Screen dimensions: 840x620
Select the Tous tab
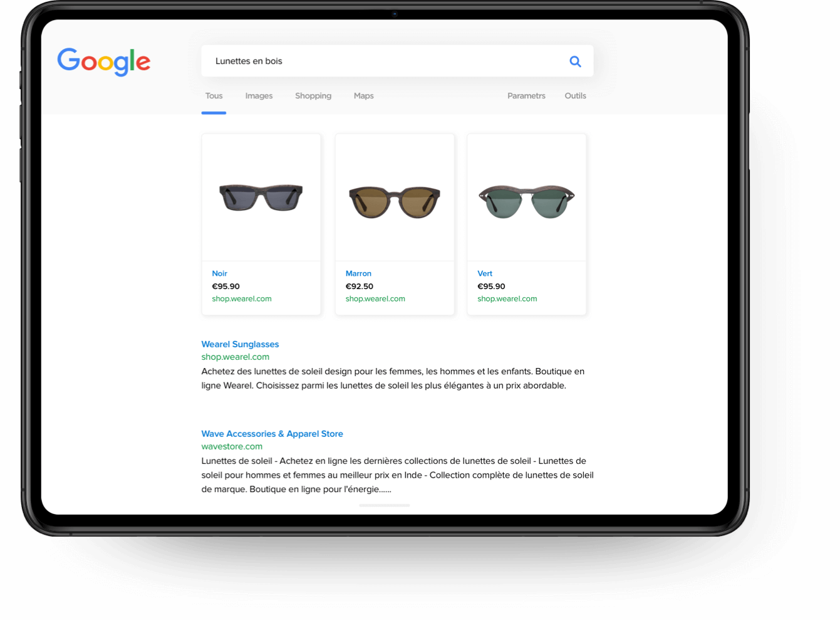tap(214, 96)
